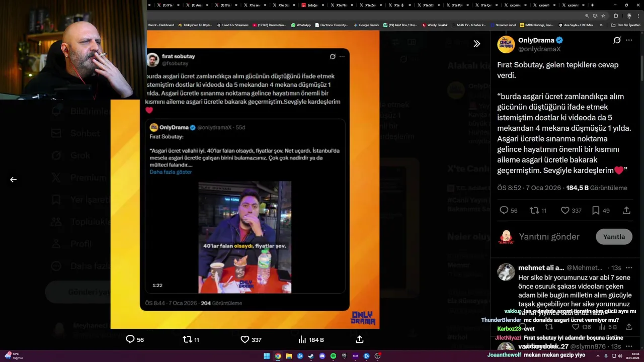
Task: Open File Explorer from the taskbar
Action: pos(289,356)
